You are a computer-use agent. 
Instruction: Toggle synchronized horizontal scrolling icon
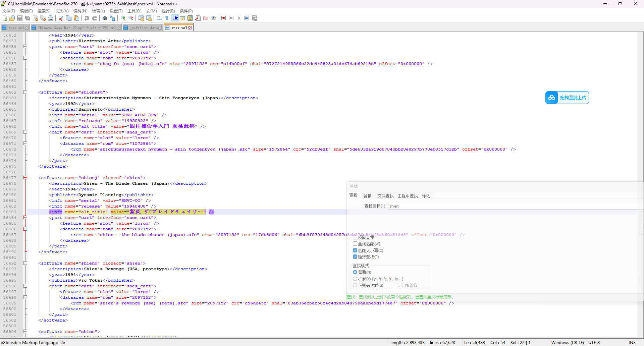tap(149, 18)
